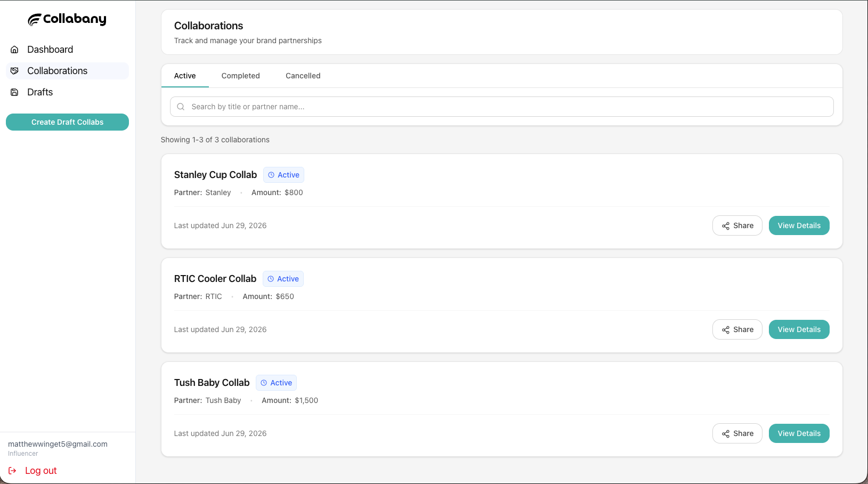This screenshot has height=484, width=868.
Task: Click the Tush Baby Collab title
Action: coord(212,383)
